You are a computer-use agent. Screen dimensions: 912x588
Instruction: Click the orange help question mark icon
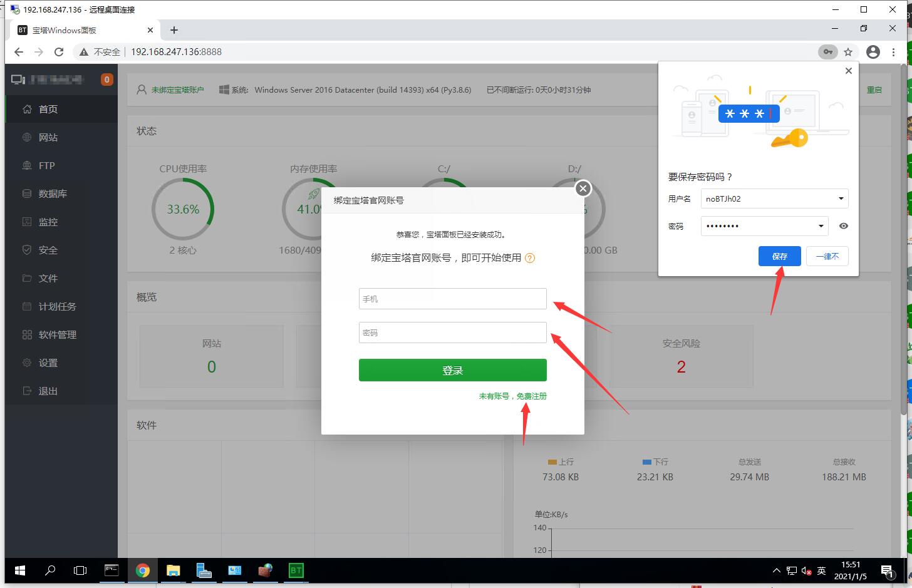530,258
